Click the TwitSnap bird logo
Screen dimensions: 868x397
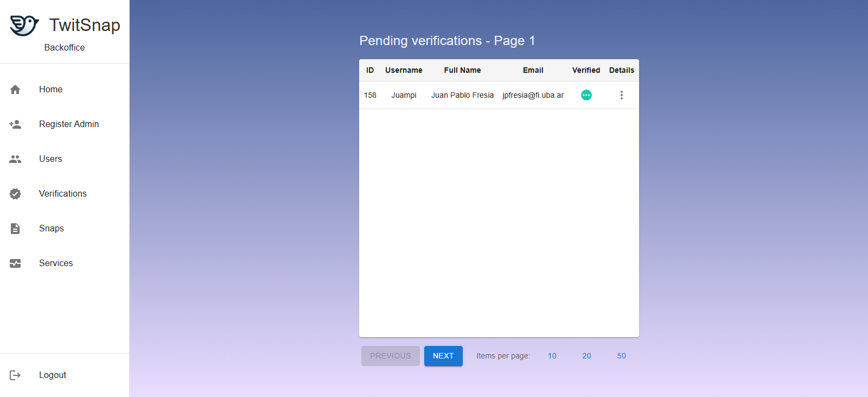24,26
